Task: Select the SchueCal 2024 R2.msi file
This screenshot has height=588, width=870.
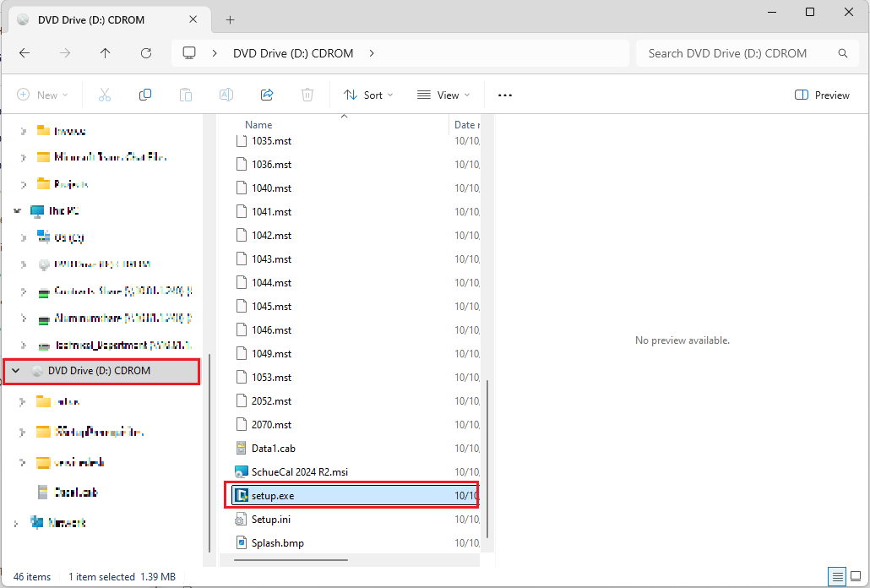Action: click(x=300, y=472)
